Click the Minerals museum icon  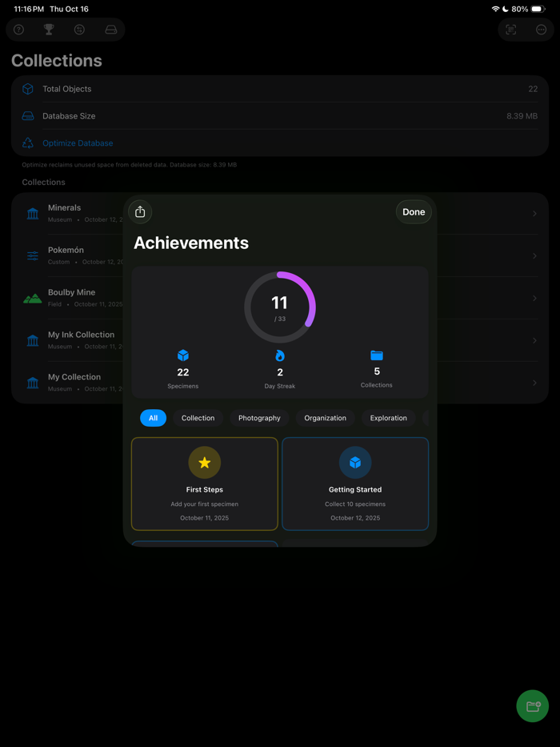(x=33, y=214)
